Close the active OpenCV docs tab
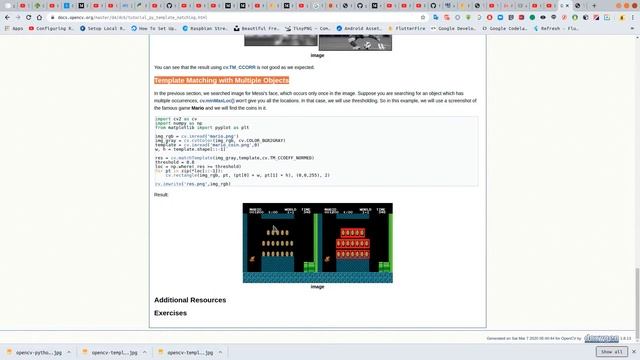Screen dimensions: 640x360 pos(567,6)
